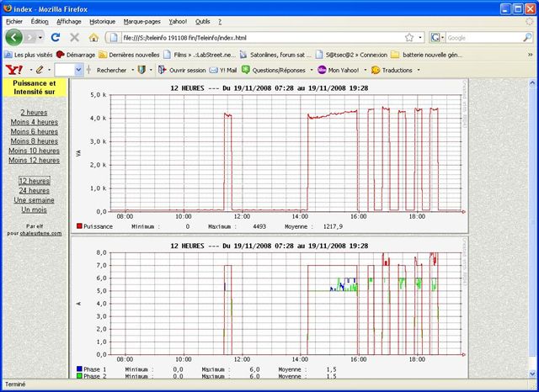The image size is (539, 392).
Task: Reload the current page
Action: (x=56, y=38)
